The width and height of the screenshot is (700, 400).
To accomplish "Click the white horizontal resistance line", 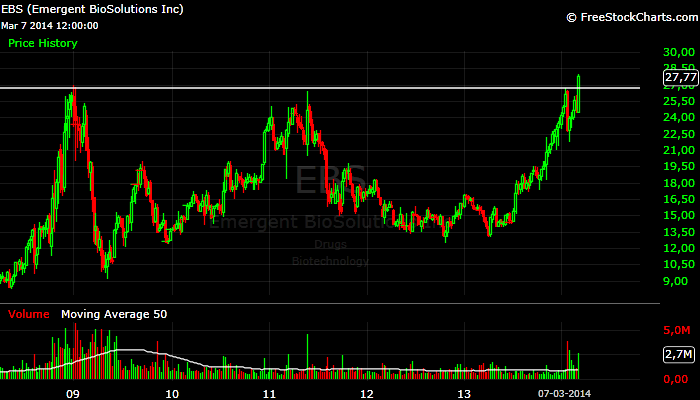I will tap(320, 88).
